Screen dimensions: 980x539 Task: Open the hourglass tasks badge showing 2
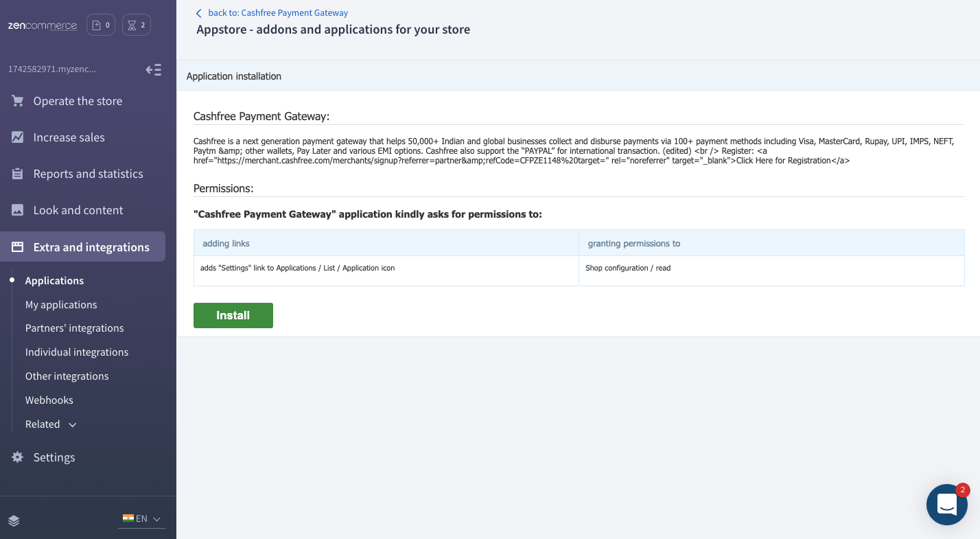tap(137, 25)
